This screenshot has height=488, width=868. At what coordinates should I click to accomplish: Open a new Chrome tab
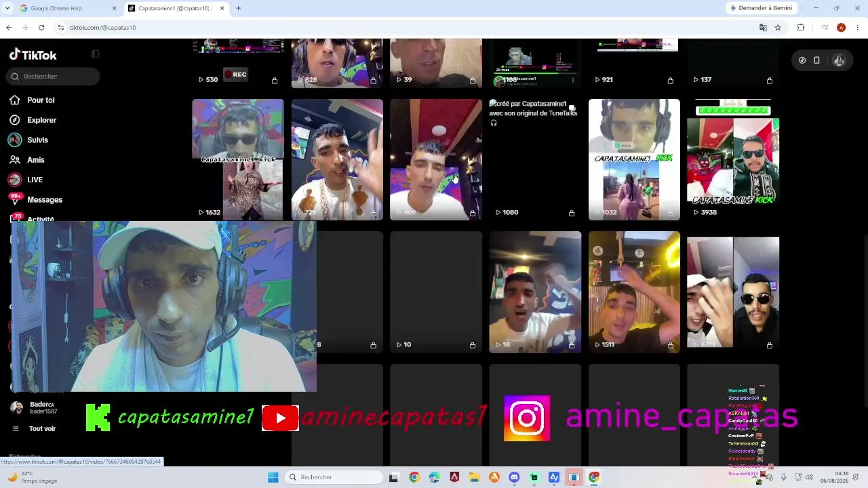click(x=238, y=8)
